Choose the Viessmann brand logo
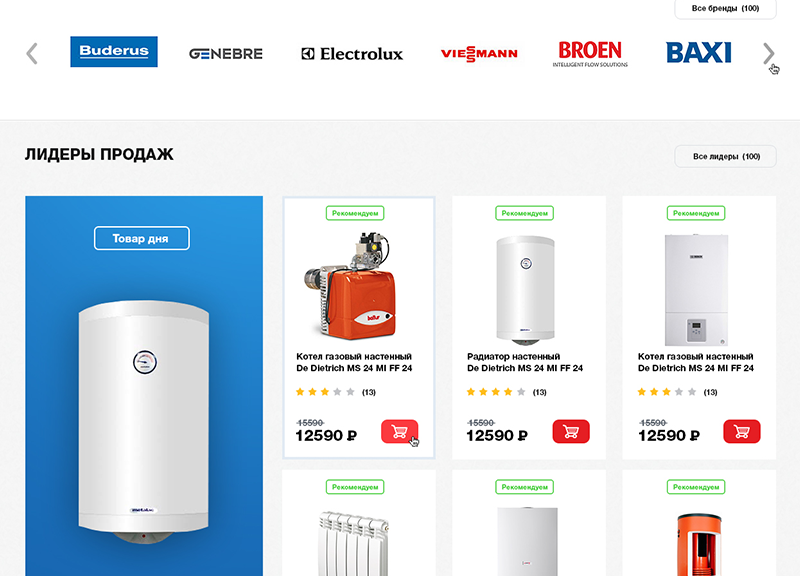Screen dimensions: 800x576 [x=479, y=54]
